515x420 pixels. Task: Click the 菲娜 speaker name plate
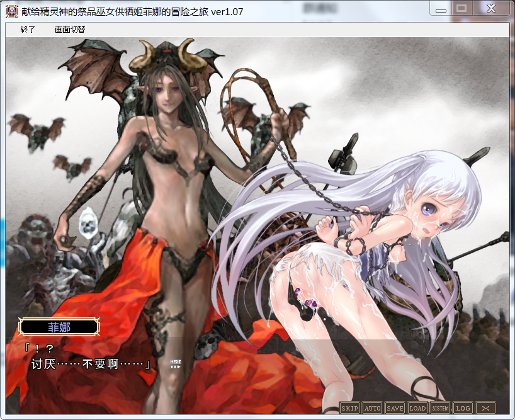tap(59, 327)
